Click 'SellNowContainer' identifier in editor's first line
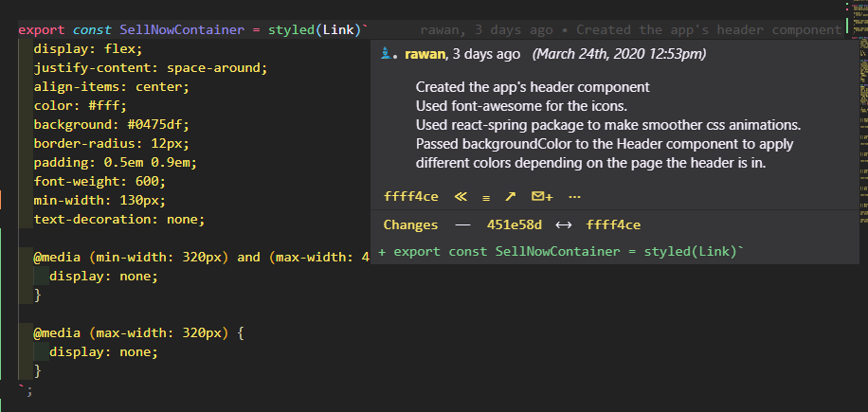This screenshot has width=868, height=412. 182,30
